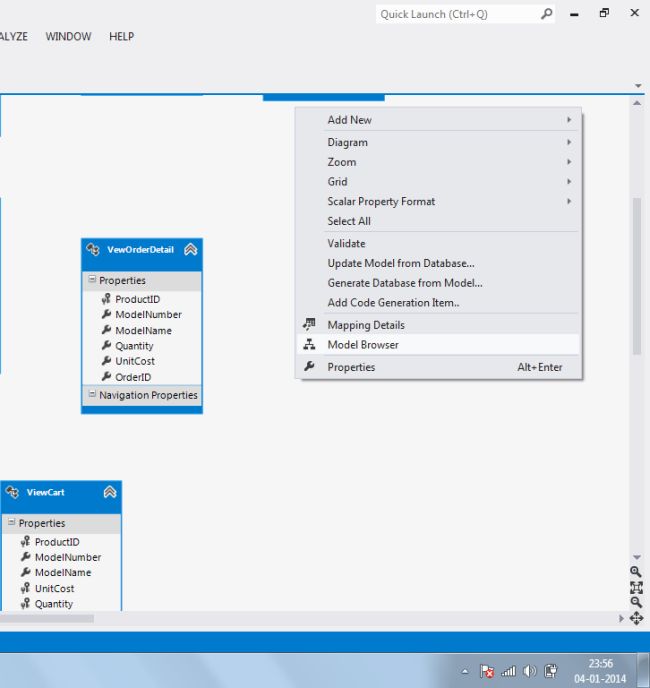The width and height of the screenshot is (650, 688).
Task: Select the VewOrderDetail entity title
Action: tap(140, 250)
